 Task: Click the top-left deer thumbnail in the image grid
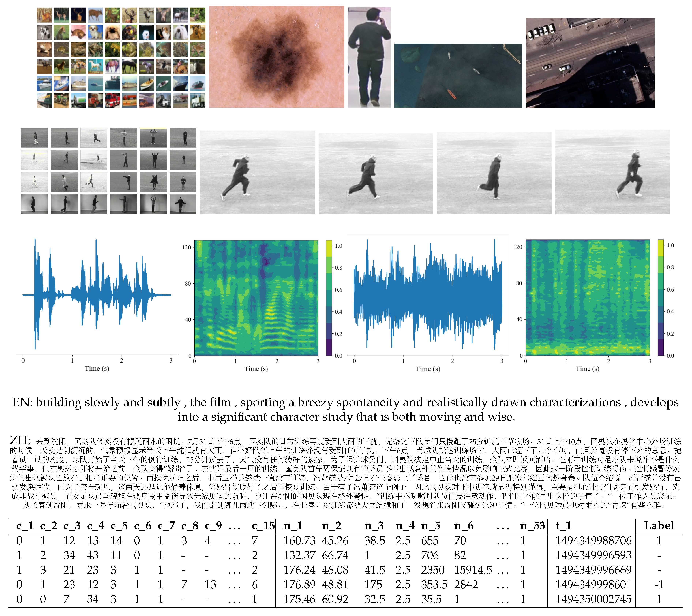(44, 15)
